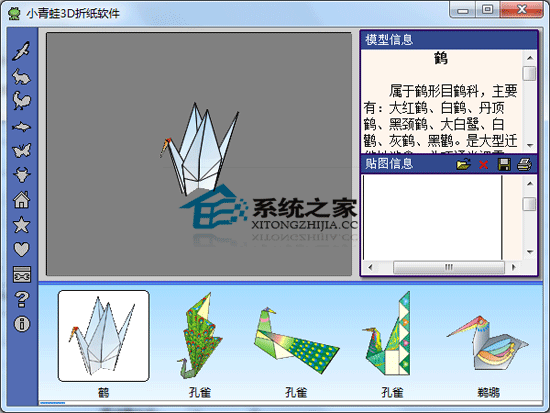Select the 鹈鹕 pelican thumbnail
Image resolution: width=550 pixels, height=413 pixels.
pyautogui.click(x=488, y=343)
